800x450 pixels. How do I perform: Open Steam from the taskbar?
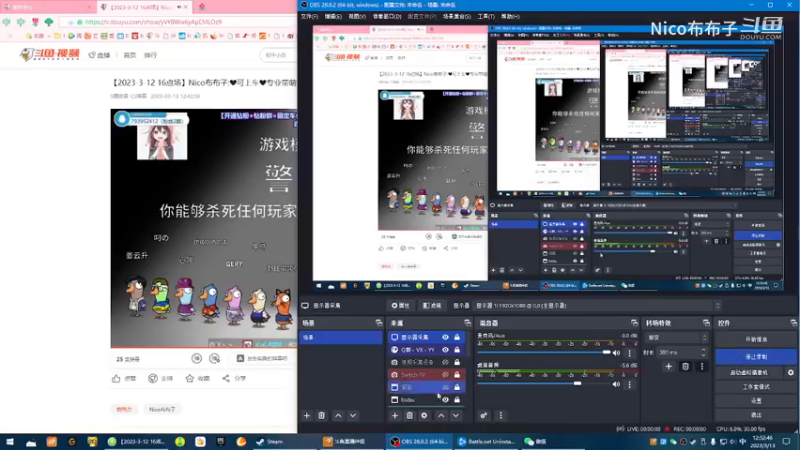pyautogui.click(x=270, y=441)
